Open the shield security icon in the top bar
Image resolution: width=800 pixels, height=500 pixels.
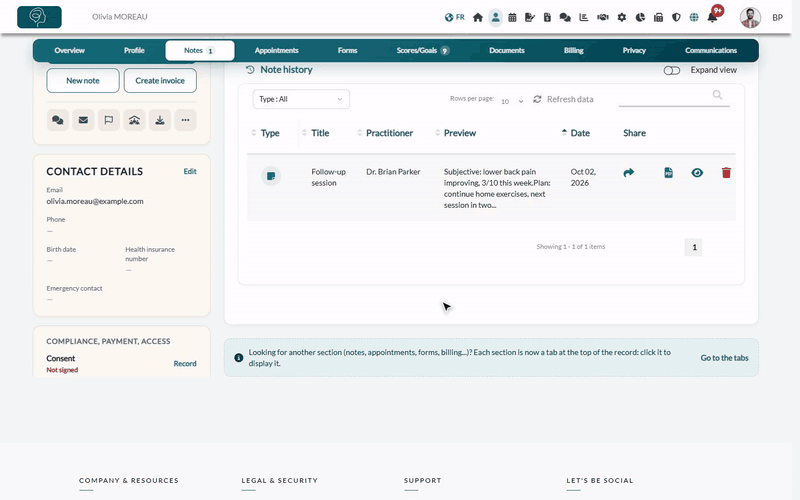[676, 17]
